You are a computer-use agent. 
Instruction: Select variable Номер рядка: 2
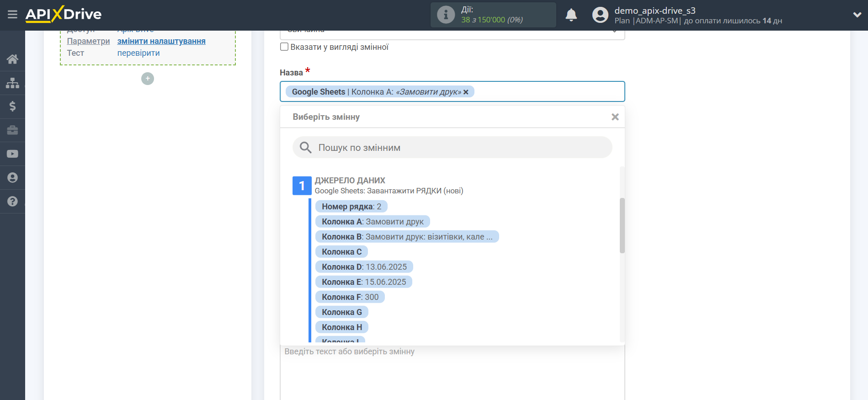coord(351,207)
